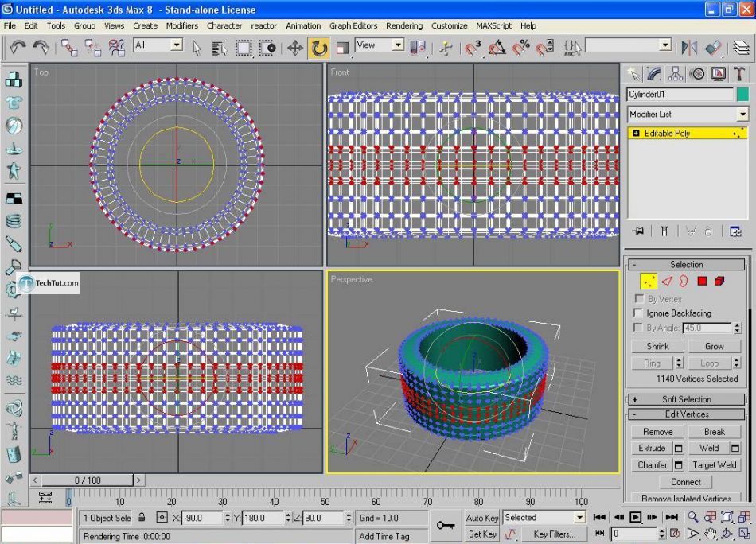Screen dimensions: 756x544
Task: Toggle Window/Crossing selection mode
Action: pos(267,48)
